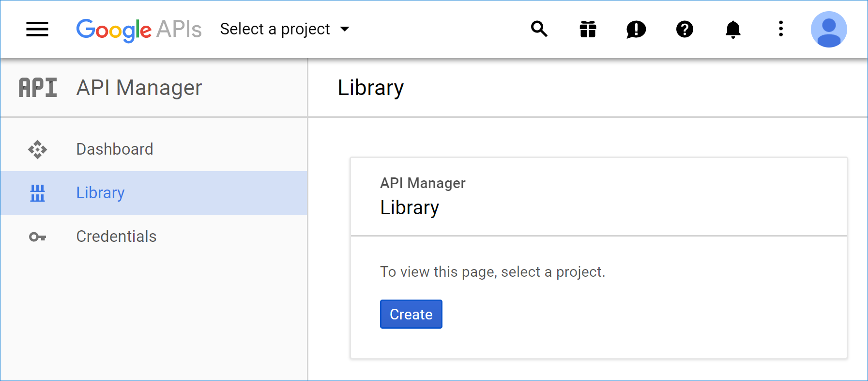This screenshot has height=381, width=868.
Task: Click the Library shelf icon in the sidebar
Action: pos(37,193)
